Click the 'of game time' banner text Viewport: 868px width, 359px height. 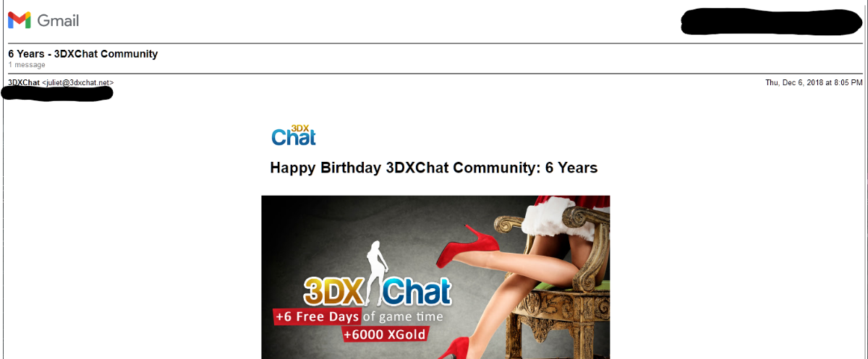(402, 316)
